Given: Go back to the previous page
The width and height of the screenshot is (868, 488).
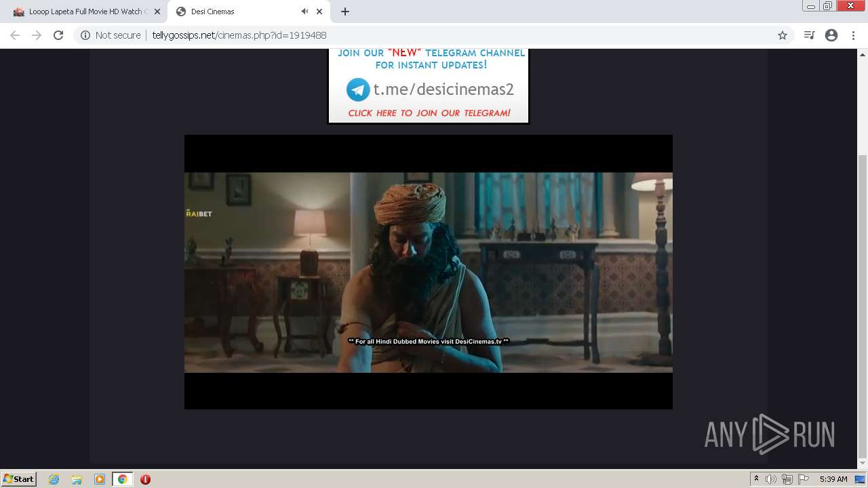Looking at the screenshot, I should (x=15, y=35).
